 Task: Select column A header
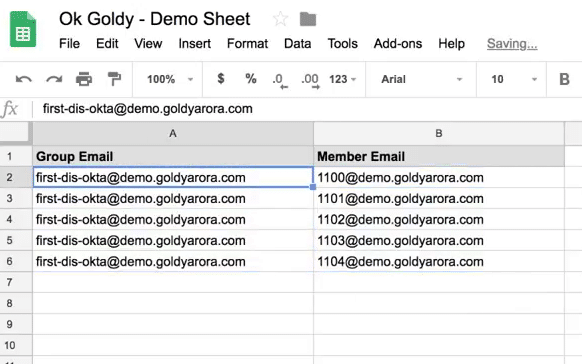[x=173, y=134]
